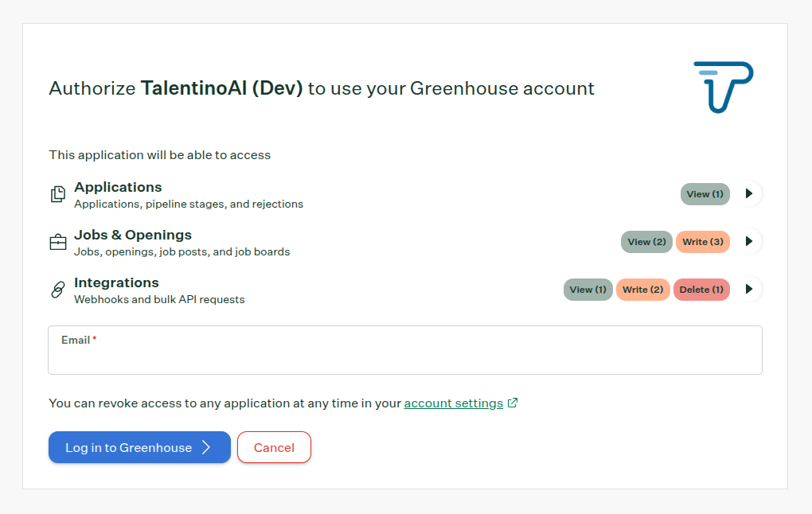Image resolution: width=812 pixels, height=514 pixels.
Task: Open the account settings link
Action: coord(454,403)
